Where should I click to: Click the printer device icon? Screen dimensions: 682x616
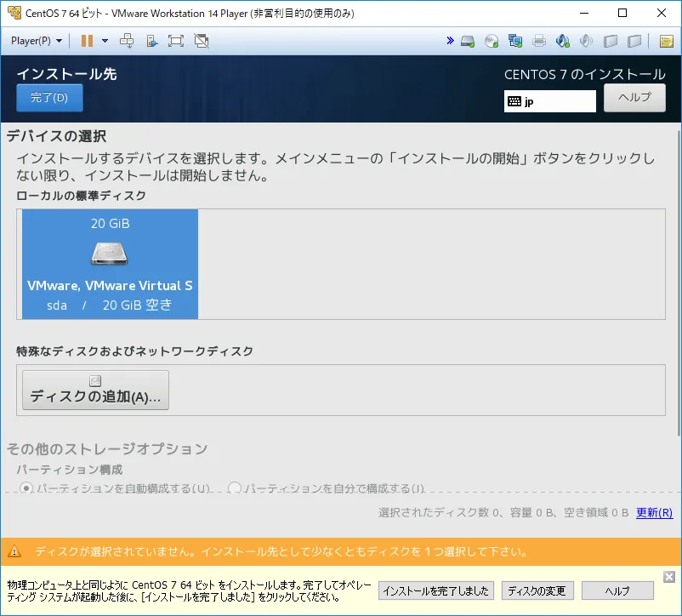coord(539,42)
